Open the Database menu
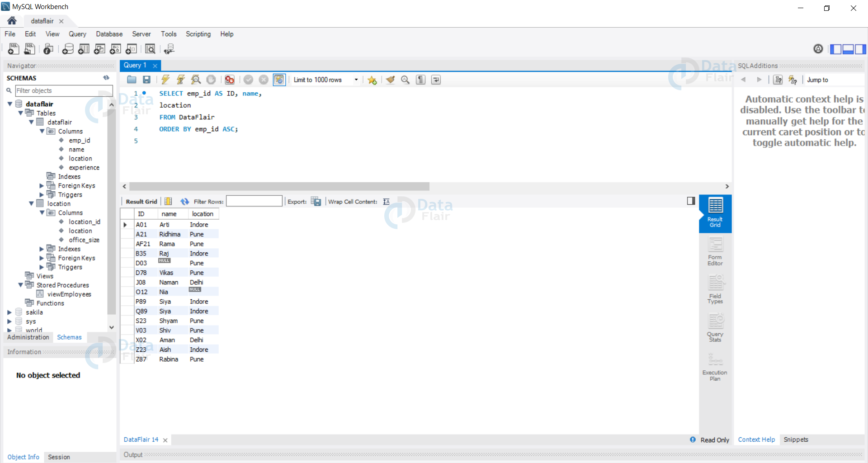The height and width of the screenshot is (463, 868). [109, 34]
